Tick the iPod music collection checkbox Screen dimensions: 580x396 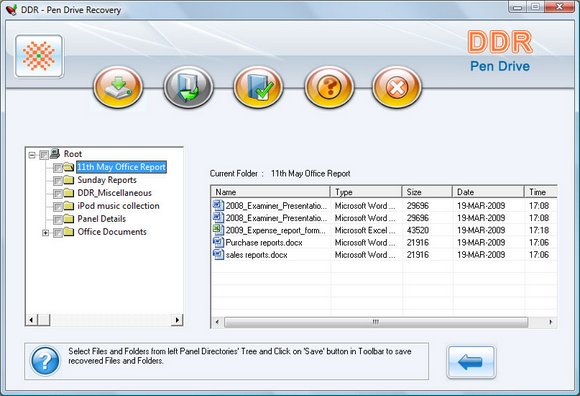click(x=58, y=207)
